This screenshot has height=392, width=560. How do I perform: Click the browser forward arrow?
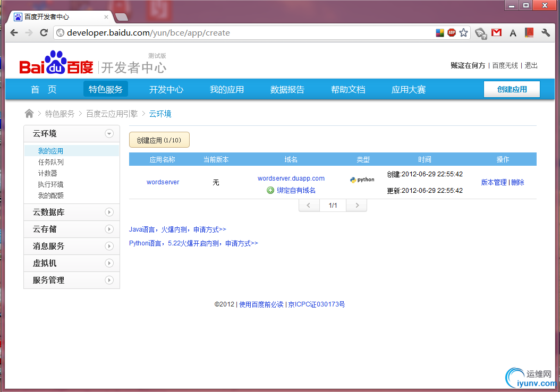(x=29, y=33)
